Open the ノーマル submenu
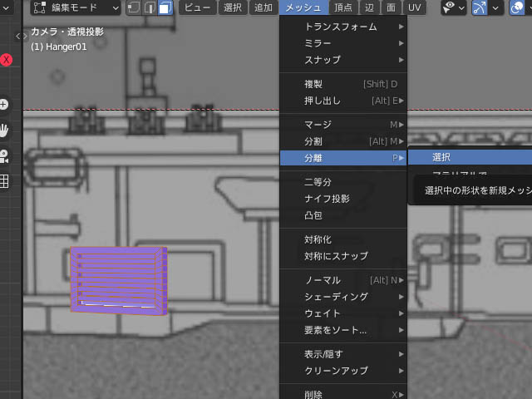 (343, 280)
